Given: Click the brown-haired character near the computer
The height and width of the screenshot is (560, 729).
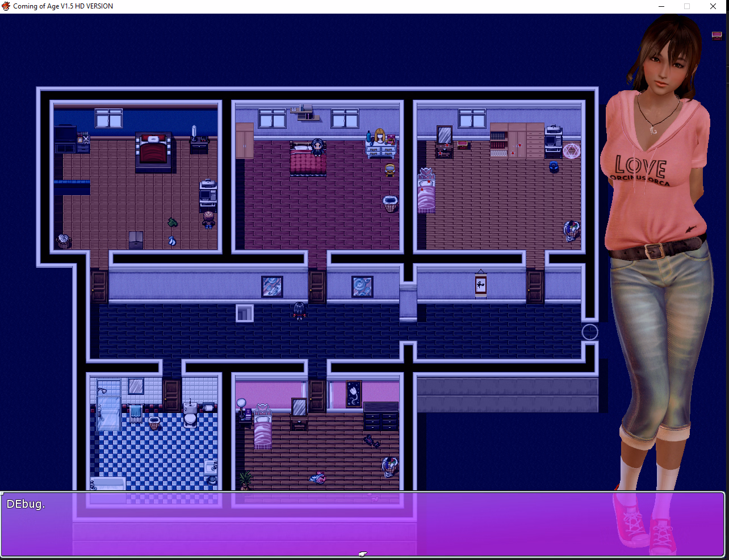Looking at the screenshot, I should pyautogui.click(x=209, y=220).
